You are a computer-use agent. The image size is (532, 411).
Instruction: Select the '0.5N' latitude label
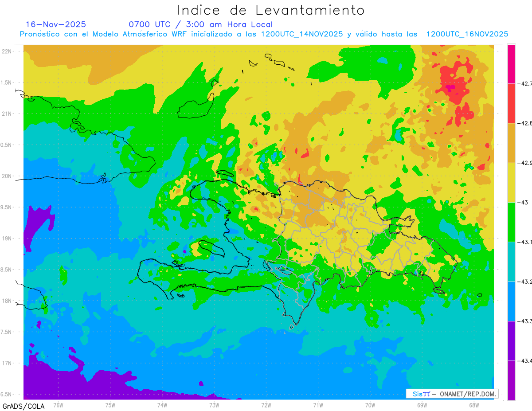(6, 145)
